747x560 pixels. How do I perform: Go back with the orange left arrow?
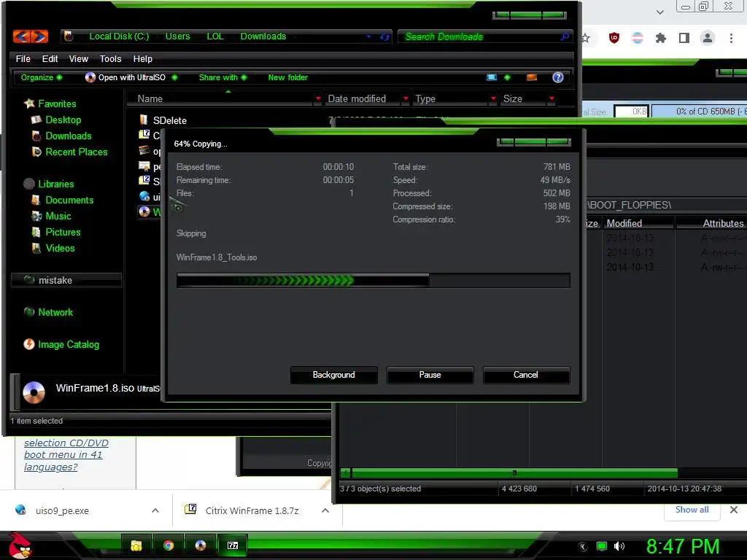pos(21,36)
